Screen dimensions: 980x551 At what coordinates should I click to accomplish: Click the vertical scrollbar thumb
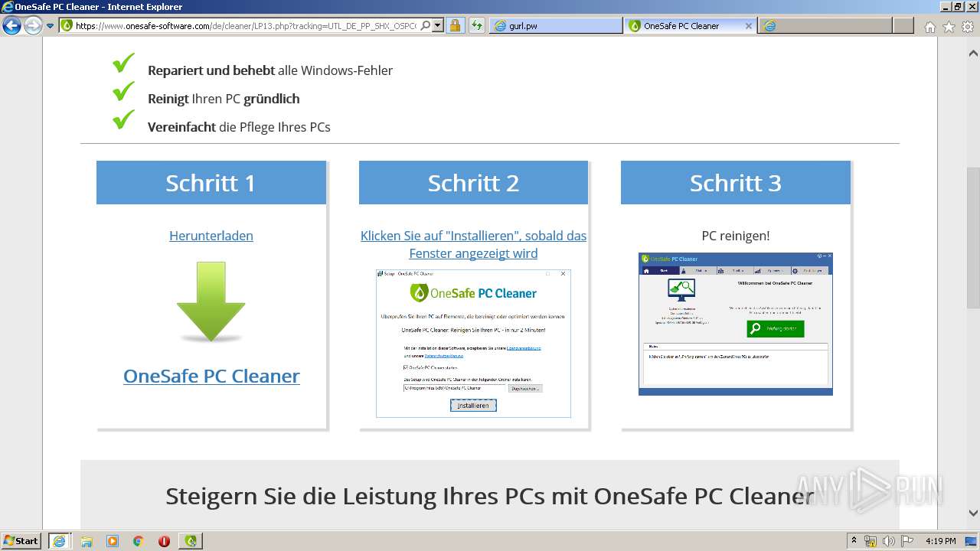(973, 237)
